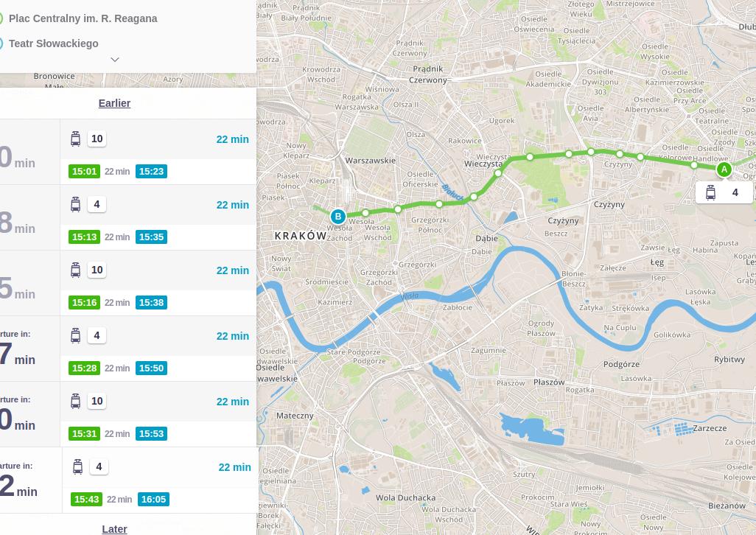
Task: Open the trip arriving at 15:38
Action: click(158, 283)
